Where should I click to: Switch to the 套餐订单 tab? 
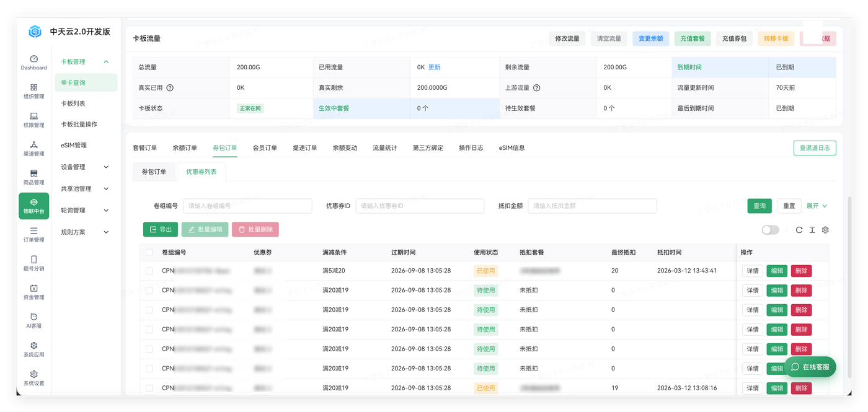pyautogui.click(x=145, y=148)
